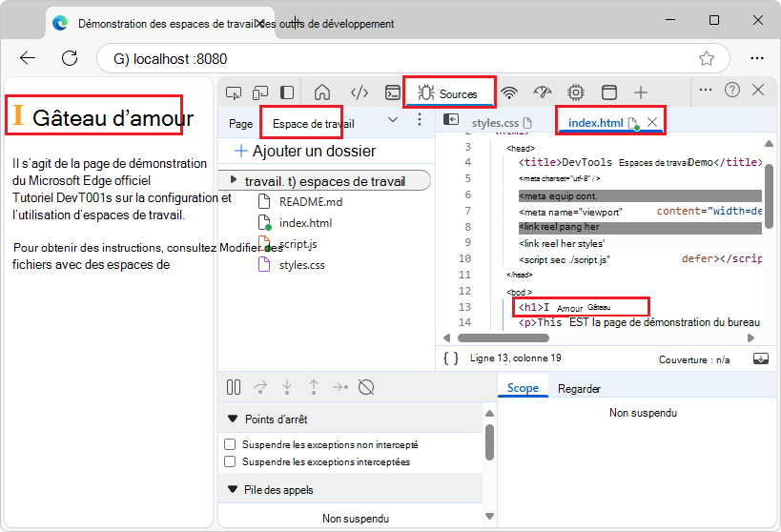Viewport: 781px width, 532px height.
Task: Open the Network tool icon
Action: click(509, 92)
